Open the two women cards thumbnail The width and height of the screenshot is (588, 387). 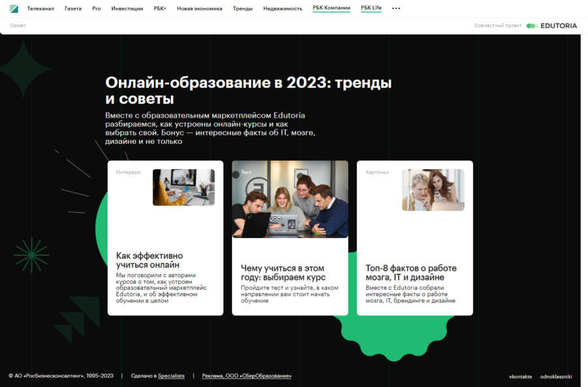(x=433, y=190)
